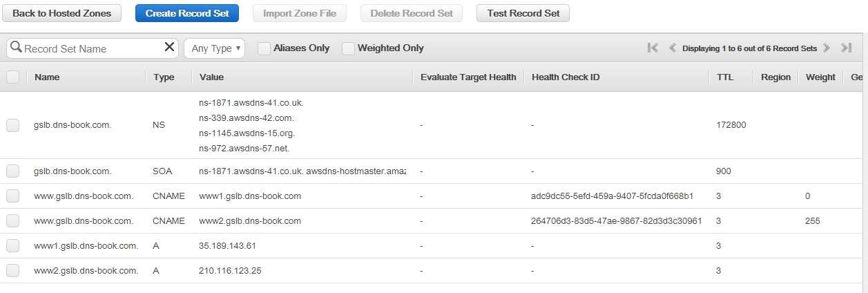
Task: Click the search magnifier icon
Action: coord(16,48)
